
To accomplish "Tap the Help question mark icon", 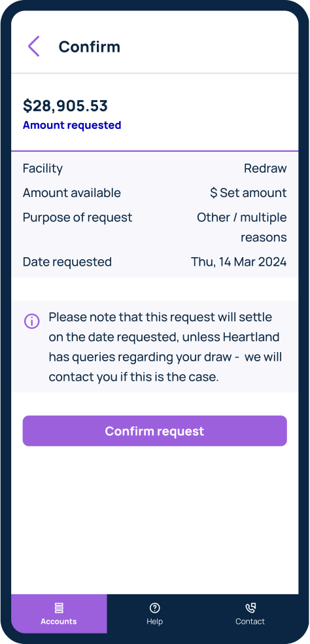I will click(155, 608).
